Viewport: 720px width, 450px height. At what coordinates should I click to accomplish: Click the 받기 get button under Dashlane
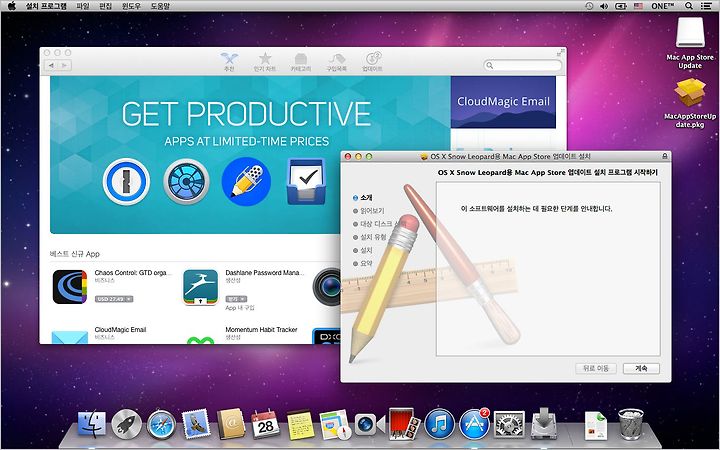tap(236, 299)
